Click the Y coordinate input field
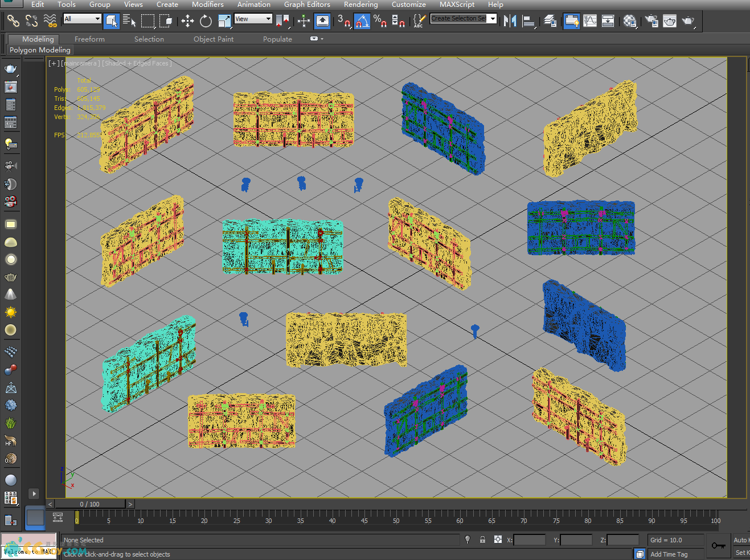Screen dimensions: 750x560 pyautogui.click(x=576, y=540)
